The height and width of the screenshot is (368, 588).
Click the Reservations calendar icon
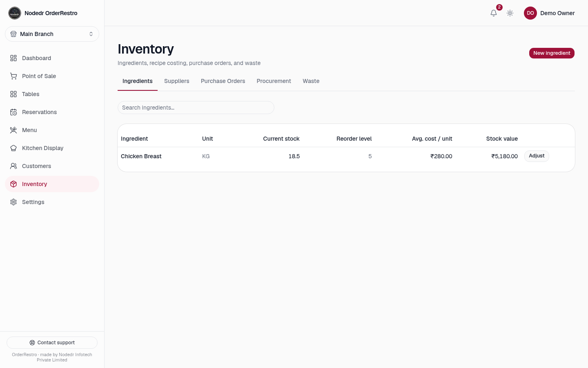tap(13, 112)
